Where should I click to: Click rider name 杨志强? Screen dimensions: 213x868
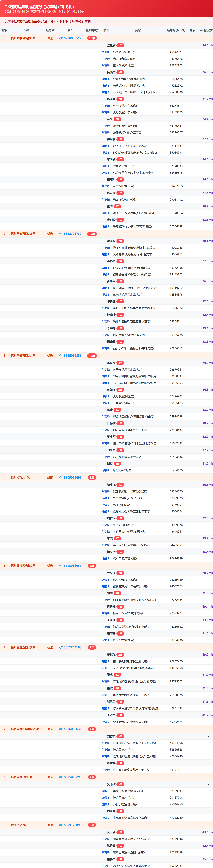[x=111, y=99]
